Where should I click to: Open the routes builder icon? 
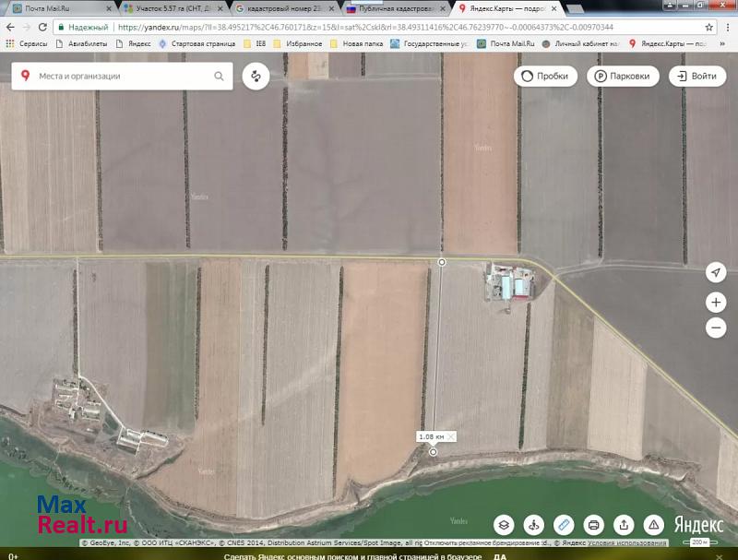point(255,77)
